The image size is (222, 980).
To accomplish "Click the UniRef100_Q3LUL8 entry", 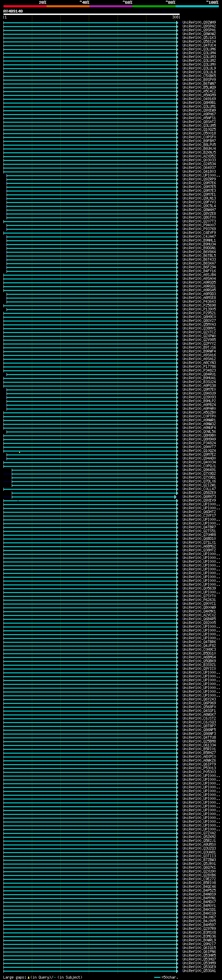I will pyautogui.click(x=199, y=72).
